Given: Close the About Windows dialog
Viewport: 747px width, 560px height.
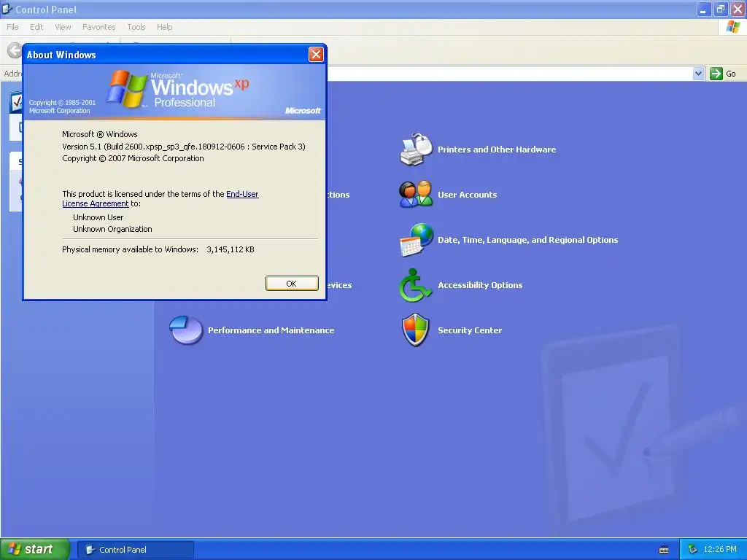Looking at the screenshot, I should 316,55.
